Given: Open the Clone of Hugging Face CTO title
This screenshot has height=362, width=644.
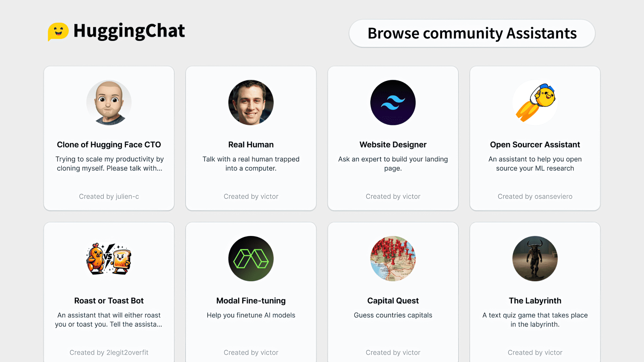Looking at the screenshot, I should [109, 144].
